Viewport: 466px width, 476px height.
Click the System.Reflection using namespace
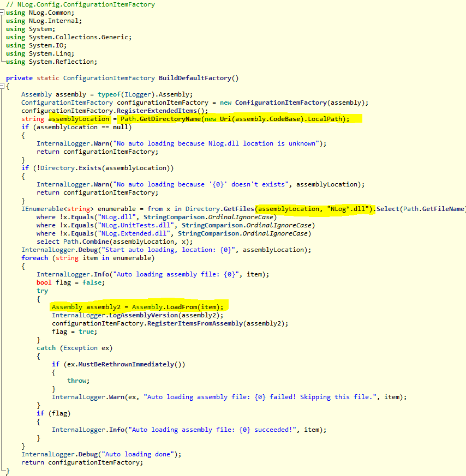point(62,62)
